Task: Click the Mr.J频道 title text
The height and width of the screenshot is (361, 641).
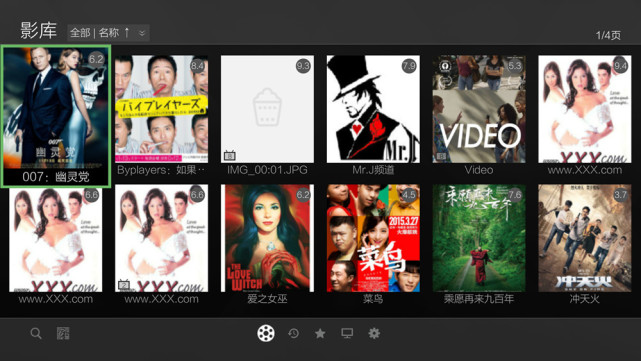Action: [373, 170]
